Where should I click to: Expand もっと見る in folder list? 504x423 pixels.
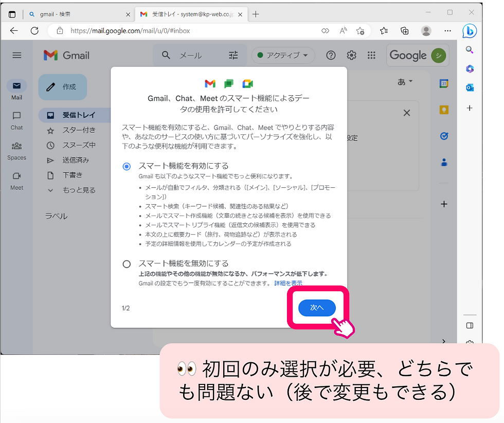[71, 190]
